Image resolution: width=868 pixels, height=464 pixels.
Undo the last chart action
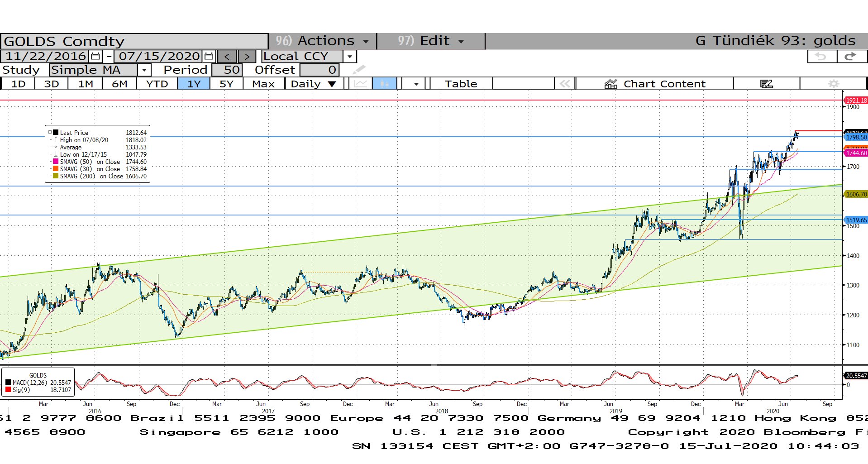point(821,57)
